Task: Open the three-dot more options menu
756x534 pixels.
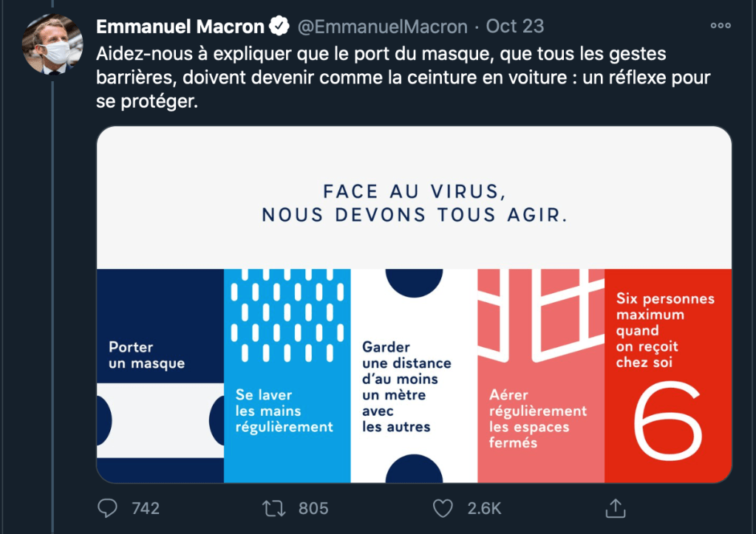Action: pos(720,25)
